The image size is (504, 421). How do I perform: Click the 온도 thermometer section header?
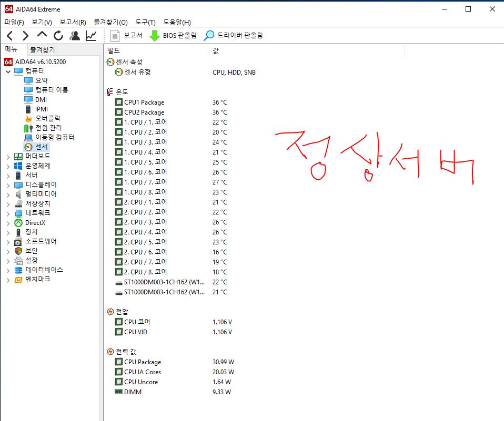[x=118, y=92]
